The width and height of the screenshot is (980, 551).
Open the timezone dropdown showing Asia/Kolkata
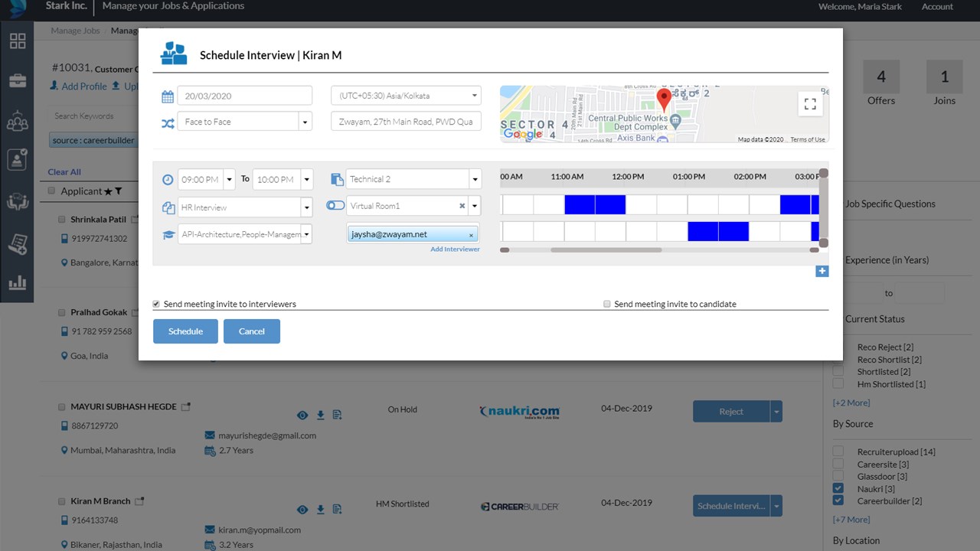click(406, 95)
